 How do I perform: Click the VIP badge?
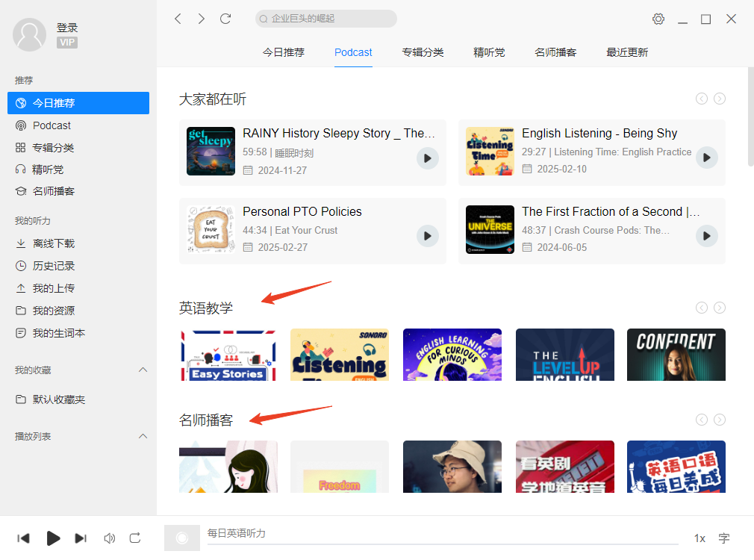click(67, 43)
